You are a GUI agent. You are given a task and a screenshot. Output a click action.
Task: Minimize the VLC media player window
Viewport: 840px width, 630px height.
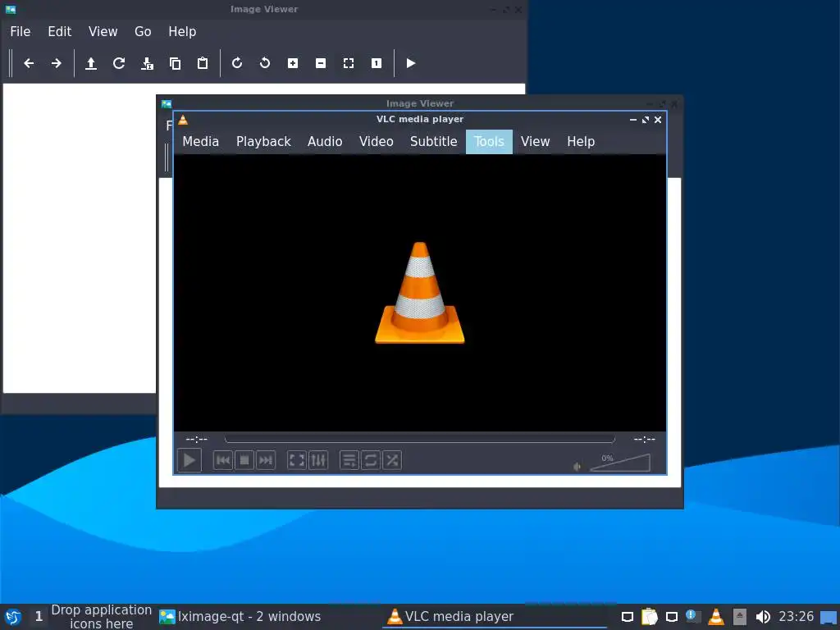click(632, 120)
